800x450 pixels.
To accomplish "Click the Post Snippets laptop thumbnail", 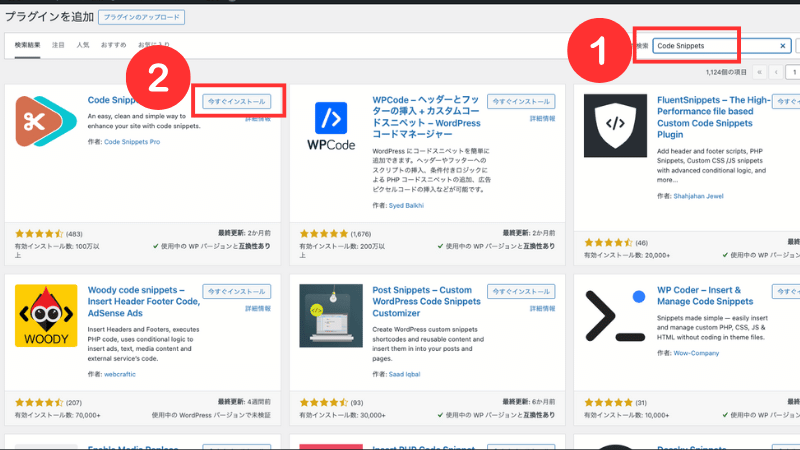I will pos(331,316).
